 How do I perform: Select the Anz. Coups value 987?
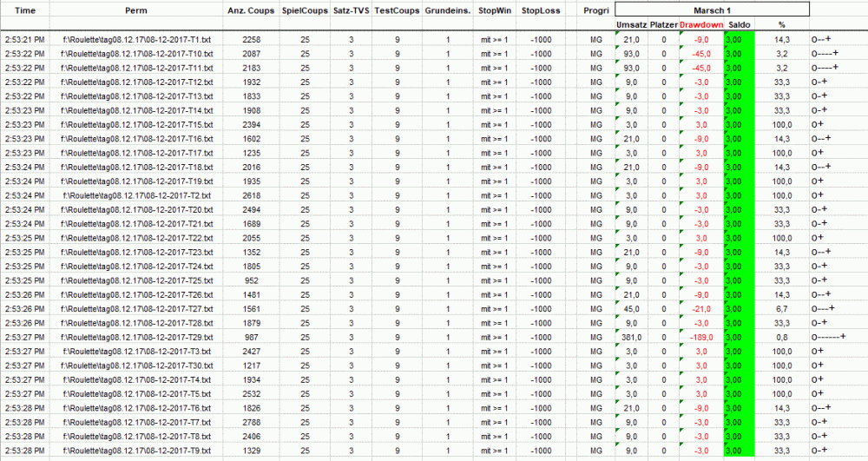252,337
